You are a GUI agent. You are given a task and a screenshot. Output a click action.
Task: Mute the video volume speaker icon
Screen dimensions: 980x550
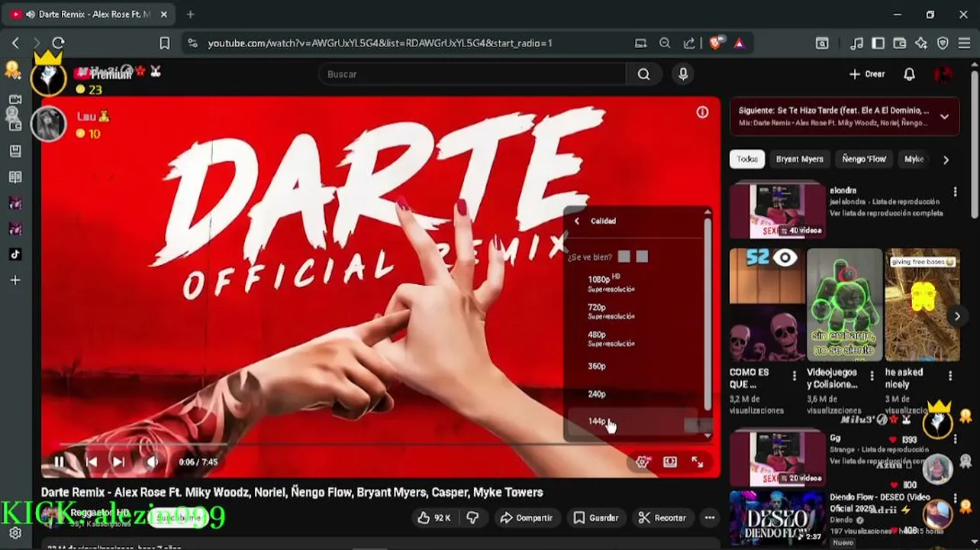click(153, 461)
